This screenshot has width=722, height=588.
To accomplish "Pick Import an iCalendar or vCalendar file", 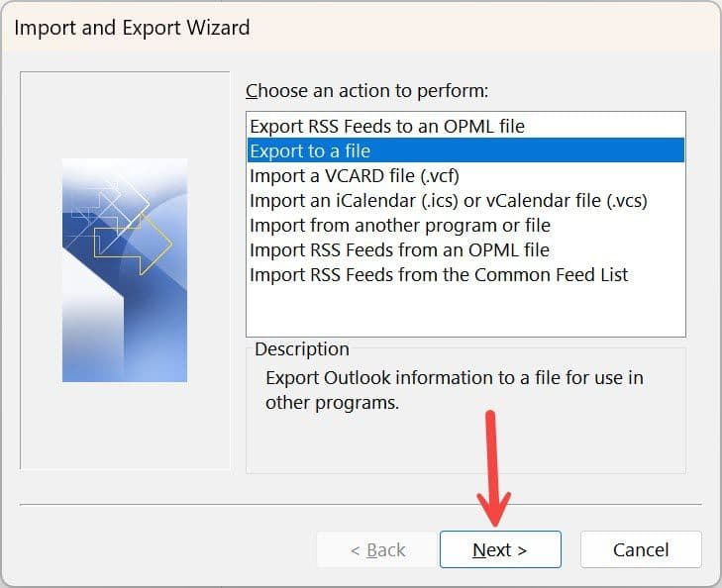I will coord(448,200).
